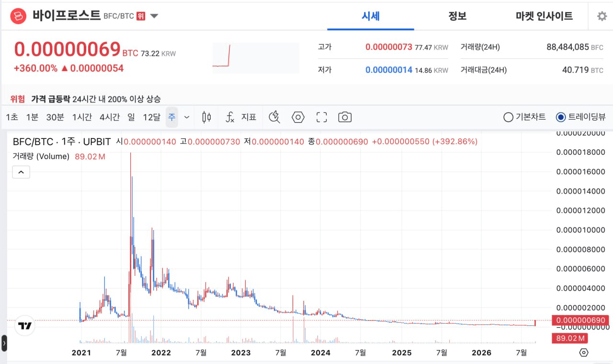
Task: Click the BFC/BTC · 1주 · UPBIT legend title
Action: 62,142
